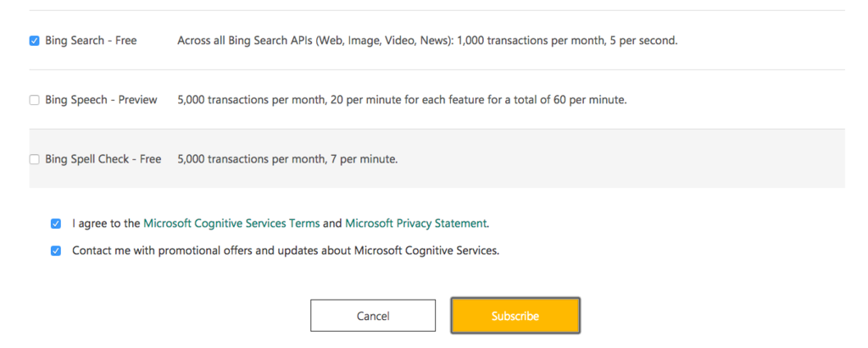
Task: Click the 'Bing Speech - Preview' label text
Action: point(101,100)
